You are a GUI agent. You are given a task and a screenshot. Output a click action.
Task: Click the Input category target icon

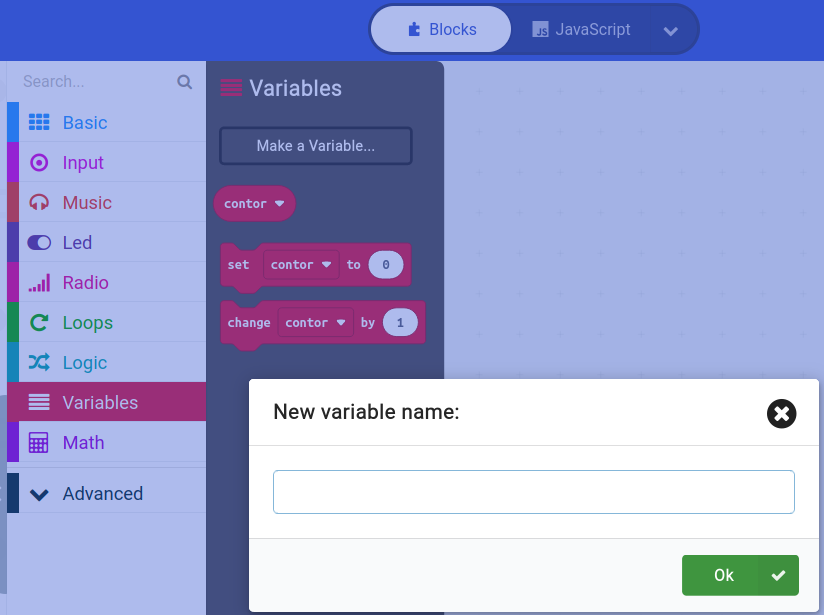[x=39, y=163]
